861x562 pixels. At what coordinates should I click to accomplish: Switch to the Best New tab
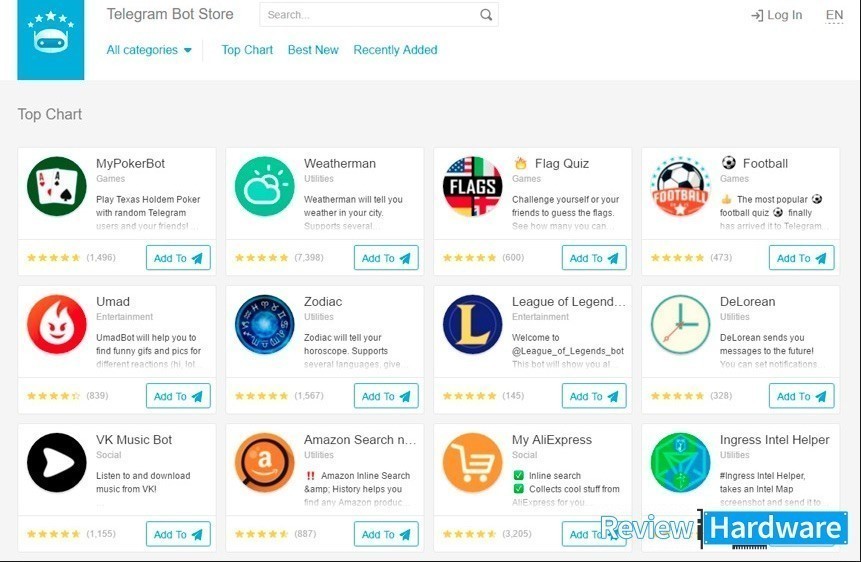(x=313, y=50)
